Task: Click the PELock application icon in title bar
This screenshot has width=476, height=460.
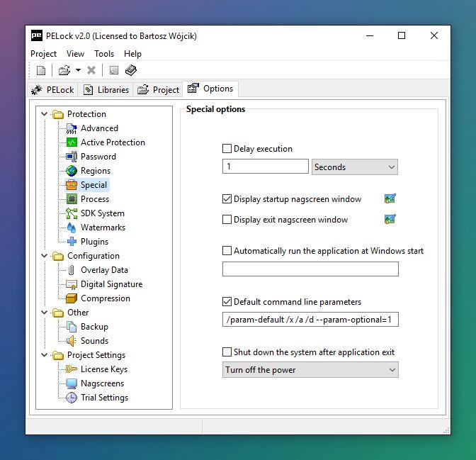Action: click(37, 35)
